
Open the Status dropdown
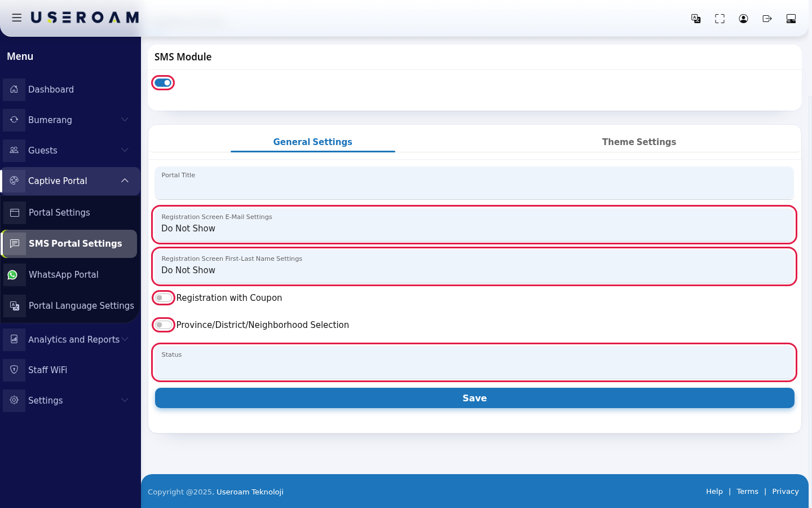tap(474, 362)
